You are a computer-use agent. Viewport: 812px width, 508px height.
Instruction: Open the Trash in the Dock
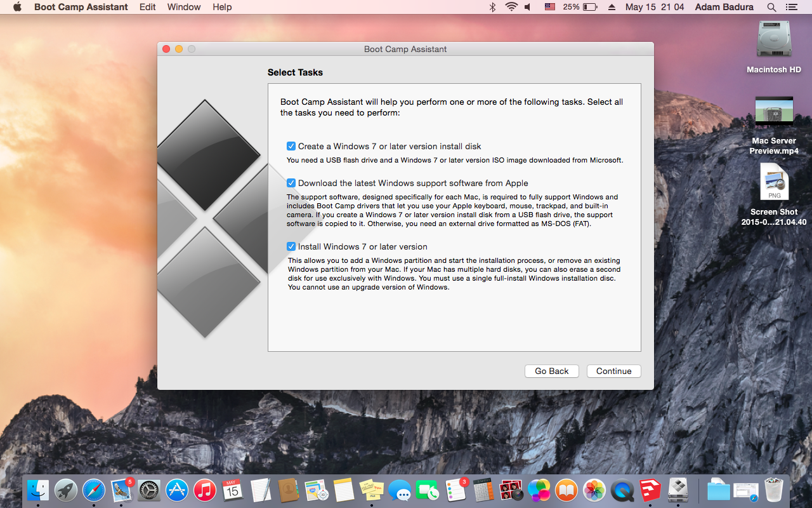tap(774, 490)
